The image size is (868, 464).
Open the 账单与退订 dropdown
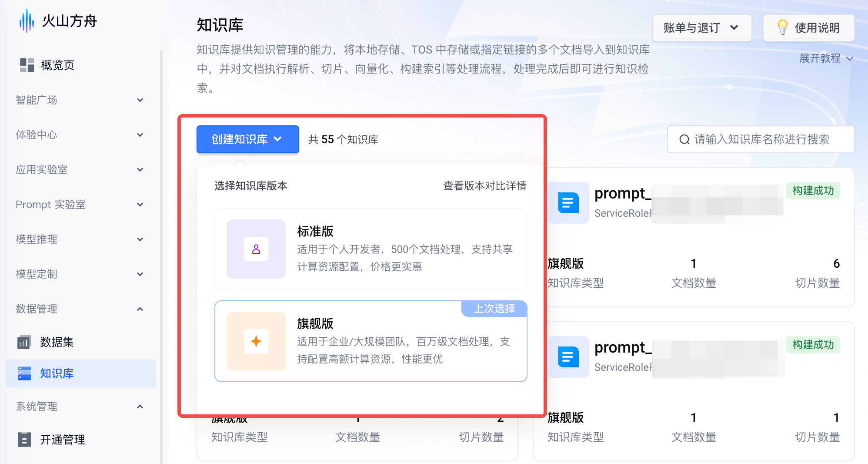pos(701,28)
